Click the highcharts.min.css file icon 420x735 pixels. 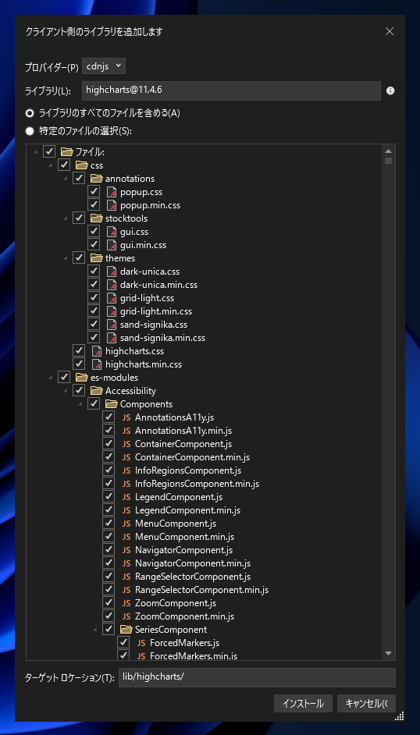click(97, 364)
